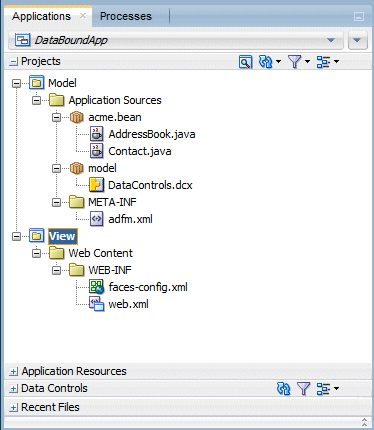Image resolution: width=374 pixels, height=430 pixels.
Task: Click the DataControls.dcx file icon
Action: tap(96, 185)
